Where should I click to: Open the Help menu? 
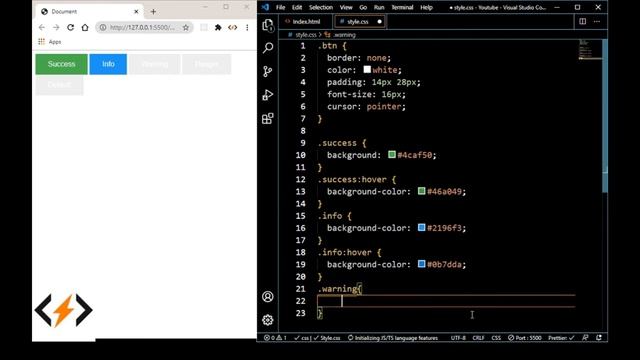click(x=427, y=7)
